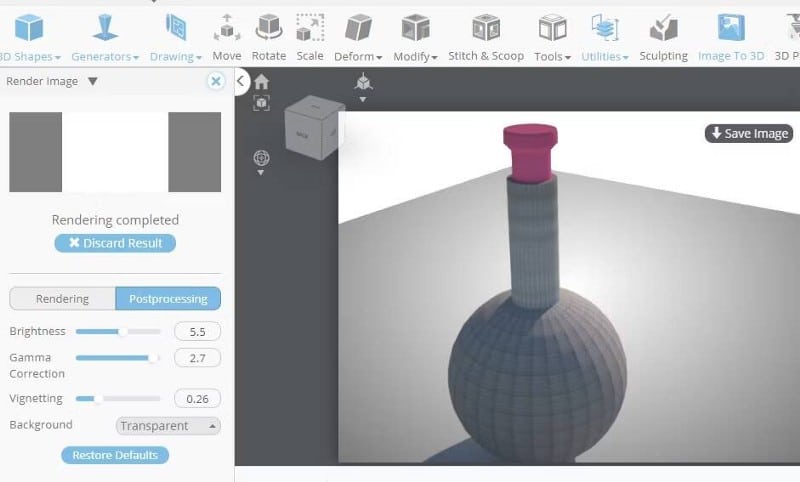Select the Rotate tool
The width and height of the screenshot is (800, 482).
coord(268,36)
